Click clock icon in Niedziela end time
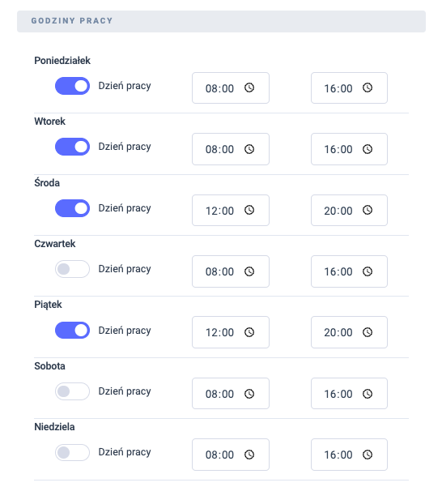This screenshot has height=504, width=442. [x=368, y=455]
